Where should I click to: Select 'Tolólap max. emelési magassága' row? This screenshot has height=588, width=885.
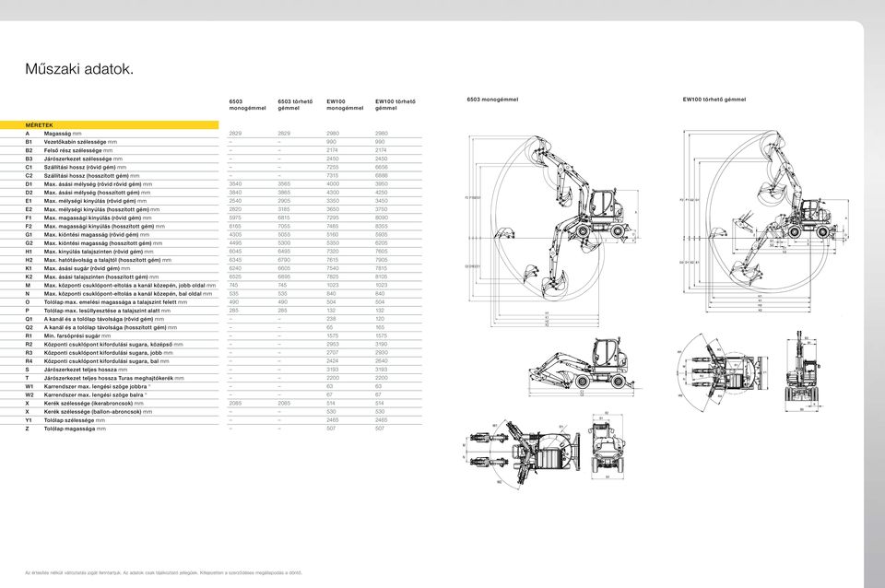tap(211, 302)
